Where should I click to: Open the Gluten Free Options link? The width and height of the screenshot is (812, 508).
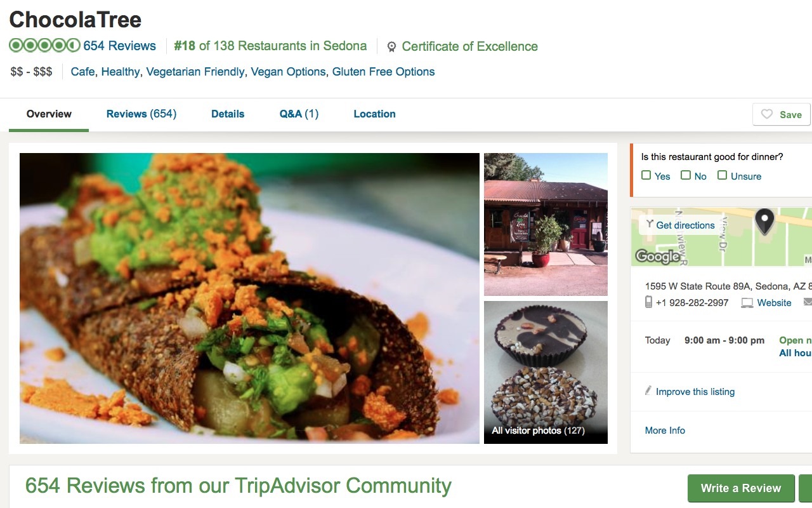tap(384, 72)
